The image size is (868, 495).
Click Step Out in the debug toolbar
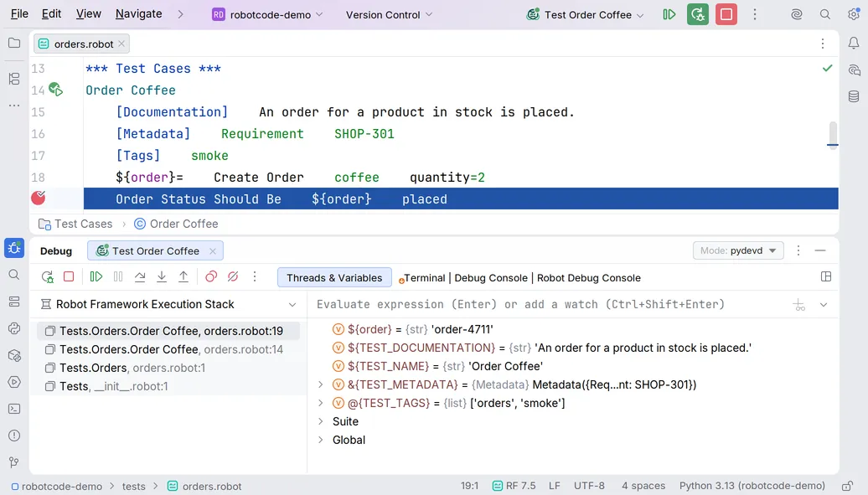[183, 277]
